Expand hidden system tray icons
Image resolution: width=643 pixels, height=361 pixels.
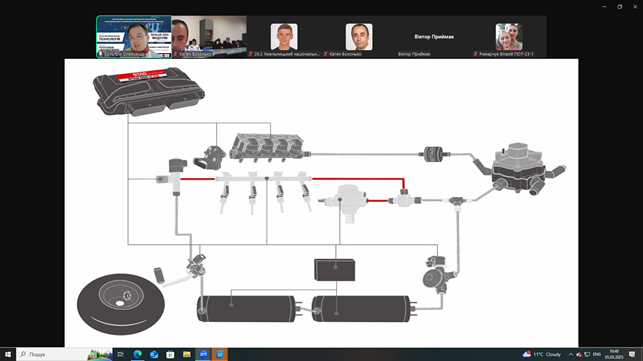click(570, 354)
